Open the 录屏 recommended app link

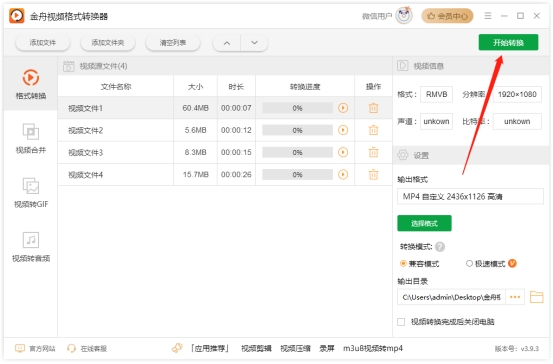click(327, 348)
